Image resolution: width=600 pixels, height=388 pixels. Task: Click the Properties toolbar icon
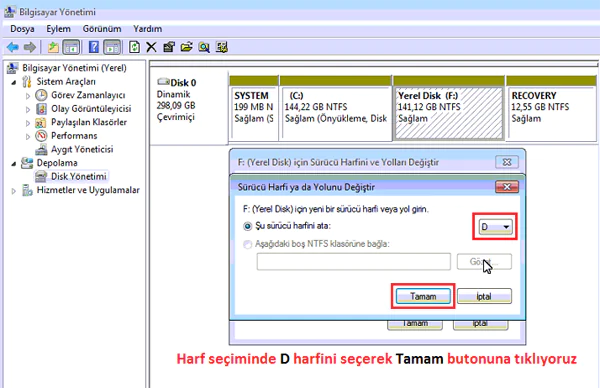169,47
